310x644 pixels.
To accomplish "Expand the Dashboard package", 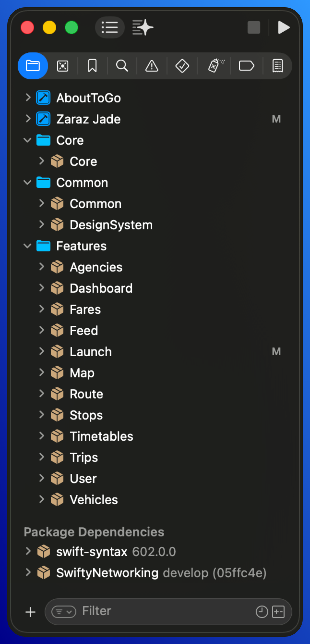I will pyautogui.click(x=41, y=288).
